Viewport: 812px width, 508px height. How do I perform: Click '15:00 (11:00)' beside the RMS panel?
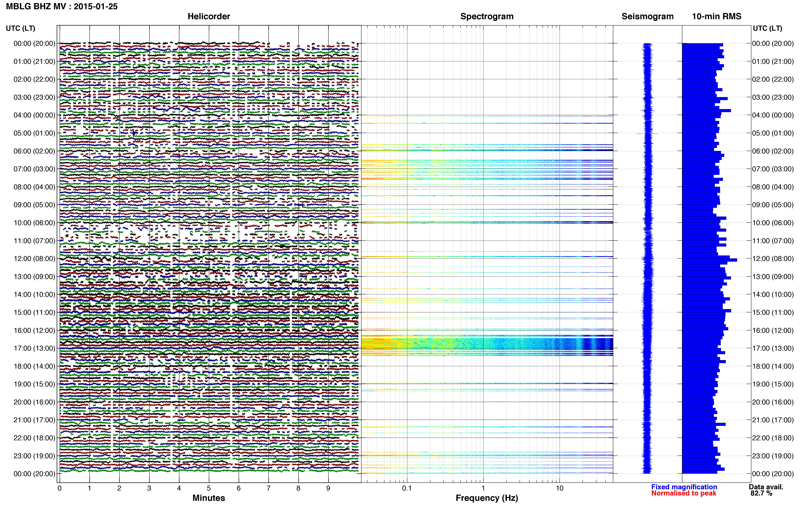[773, 312]
